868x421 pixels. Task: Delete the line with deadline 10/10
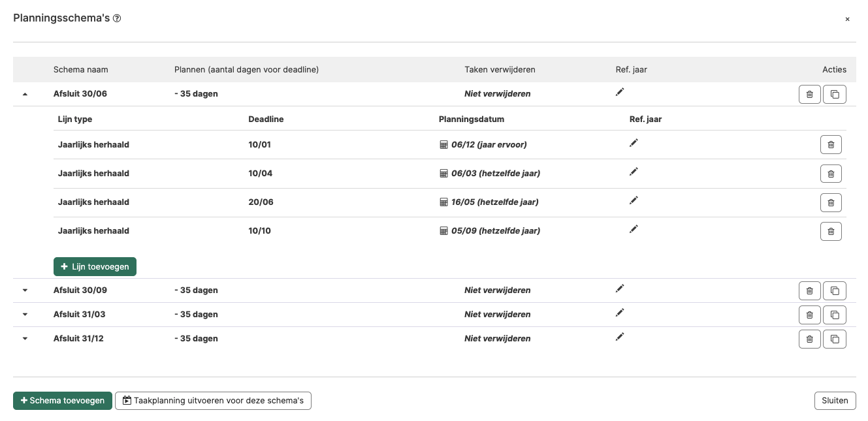831,231
